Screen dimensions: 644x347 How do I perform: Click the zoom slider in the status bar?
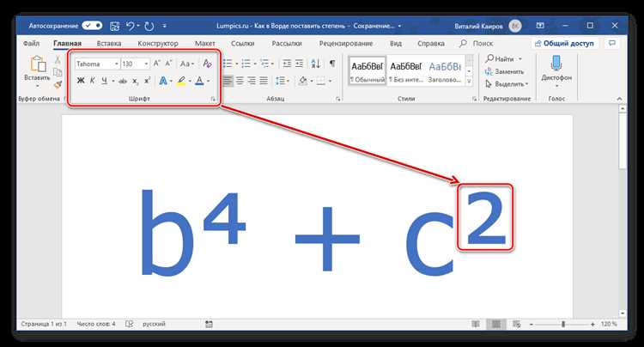[x=563, y=324]
